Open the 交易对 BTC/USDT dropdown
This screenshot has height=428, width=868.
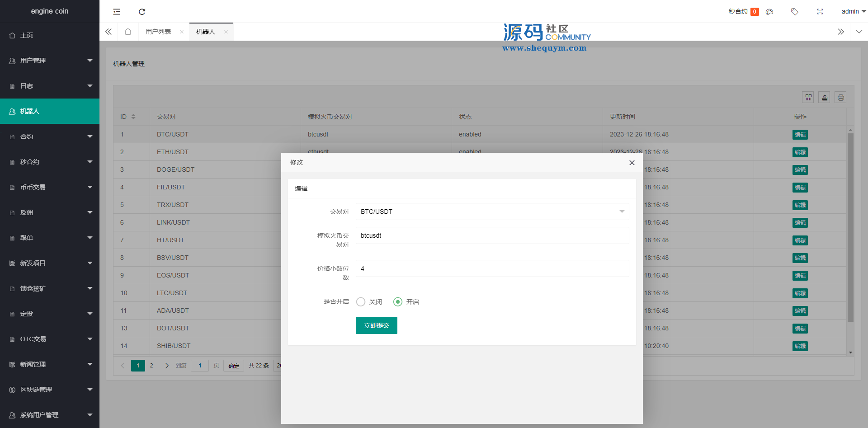pos(492,212)
